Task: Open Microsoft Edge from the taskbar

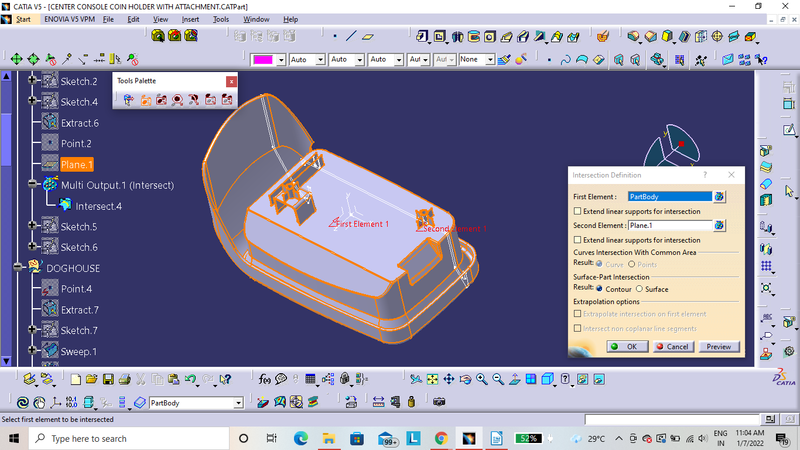Action: [x=301, y=438]
